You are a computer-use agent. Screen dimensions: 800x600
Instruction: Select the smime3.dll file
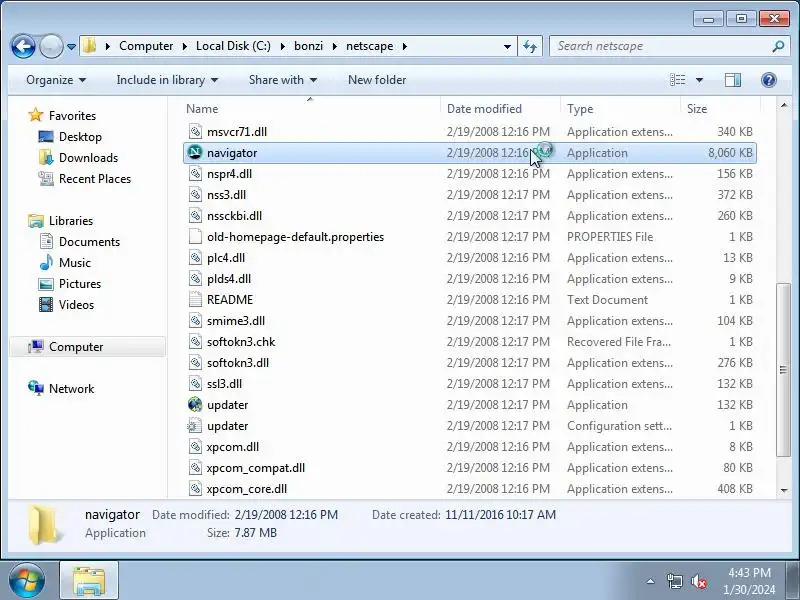click(x=236, y=320)
